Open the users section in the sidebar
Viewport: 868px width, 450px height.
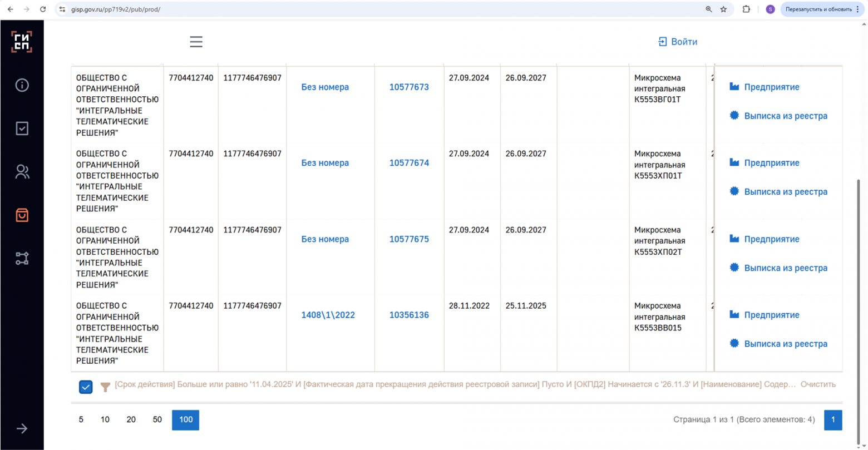22,172
